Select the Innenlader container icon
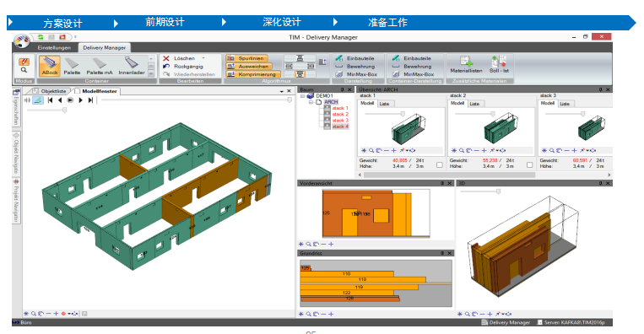This screenshot has width=644, height=334. (x=132, y=66)
